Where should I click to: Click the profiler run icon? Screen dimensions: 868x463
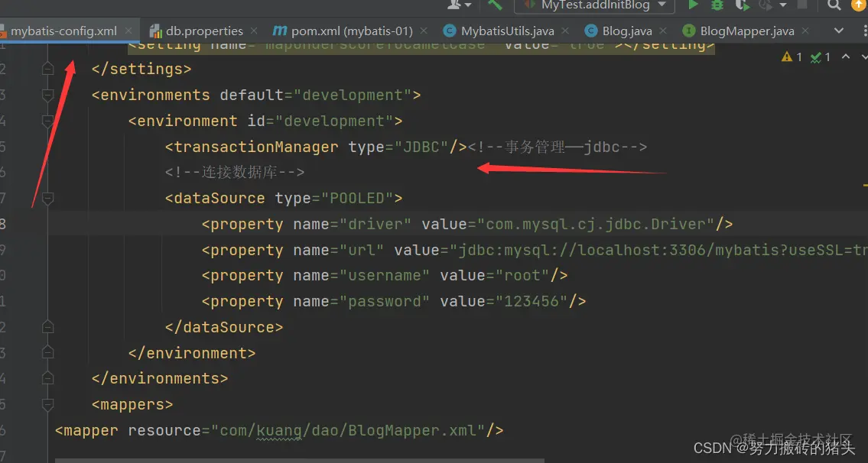click(766, 5)
